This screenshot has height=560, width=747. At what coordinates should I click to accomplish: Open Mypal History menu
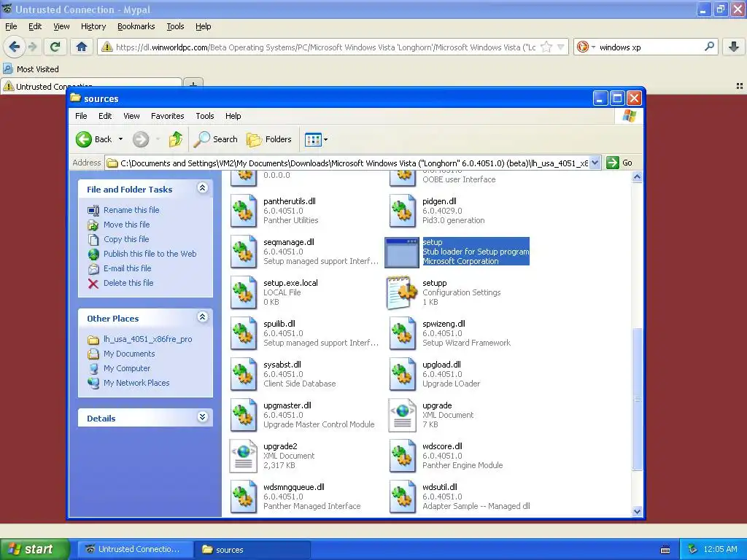pyautogui.click(x=93, y=26)
